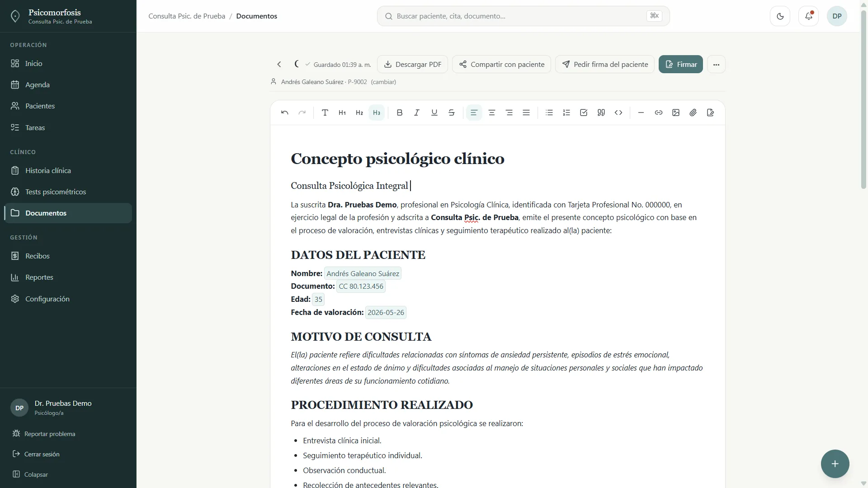The height and width of the screenshot is (488, 868).
Task: Toggle underline formatting
Action: 434,113
